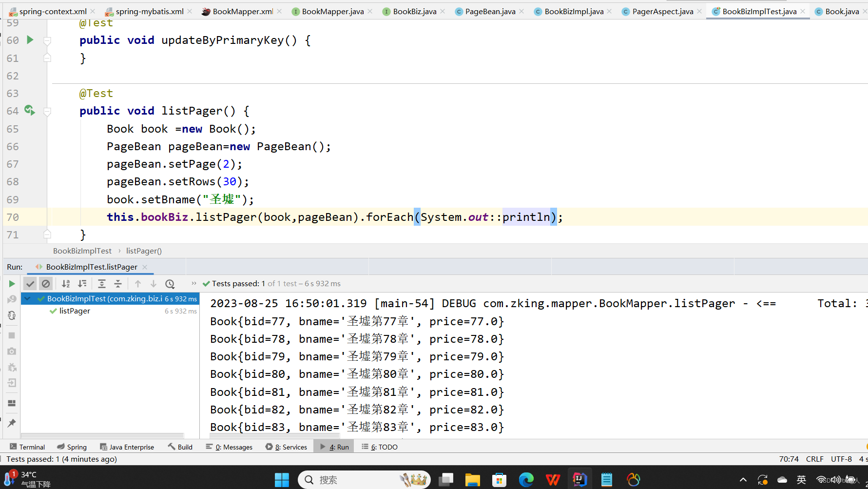Sort test results alphabetically

coord(66,284)
